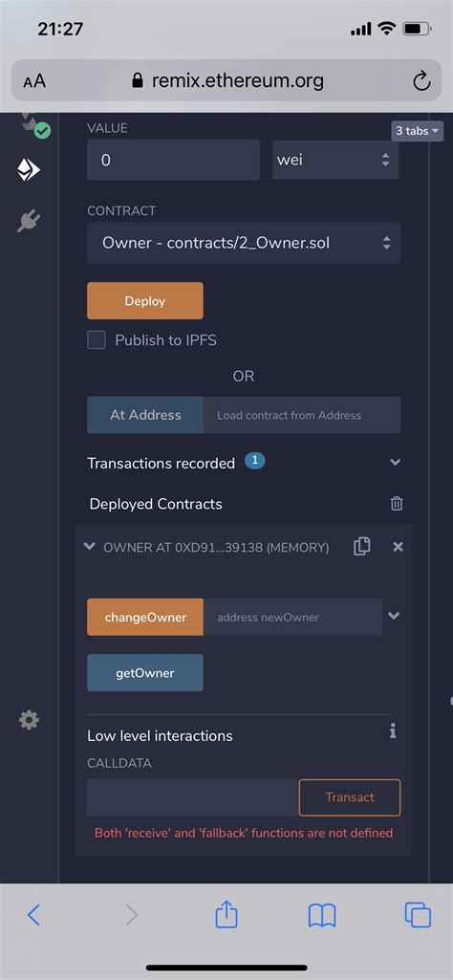Expand the Transactions recorded section
Screen dimensions: 453x980
click(x=395, y=463)
